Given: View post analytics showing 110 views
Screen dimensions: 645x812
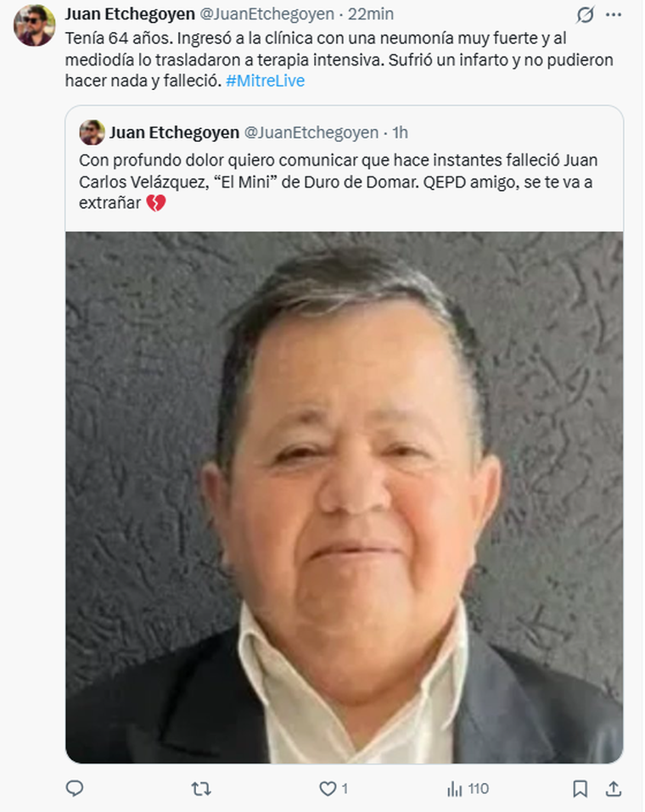Looking at the screenshot, I should point(468,789).
